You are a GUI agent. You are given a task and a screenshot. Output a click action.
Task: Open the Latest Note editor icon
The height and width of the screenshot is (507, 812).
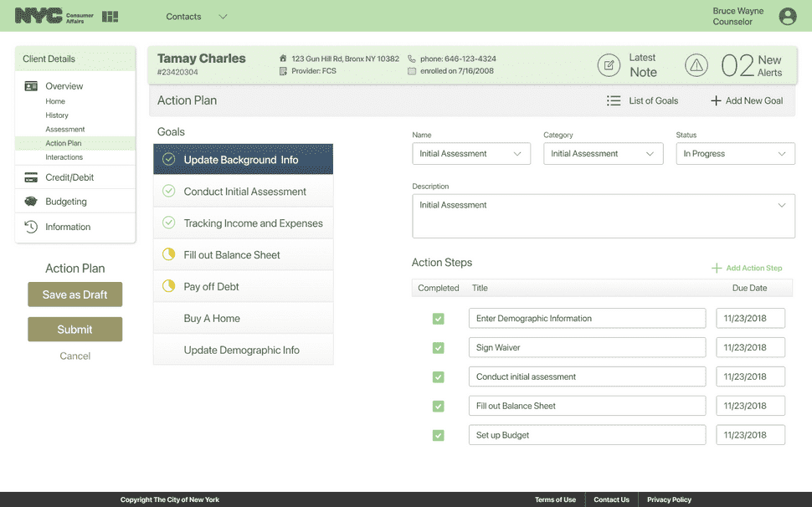click(x=609, y=64)
